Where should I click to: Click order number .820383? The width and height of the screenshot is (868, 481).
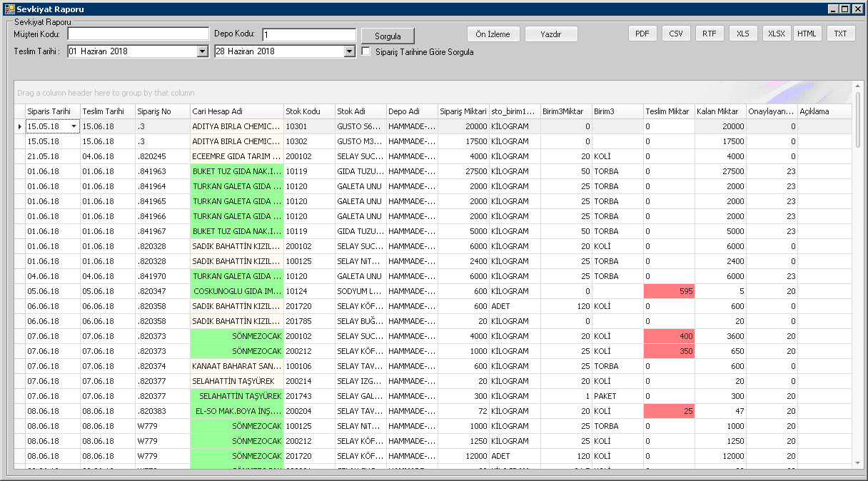tap(162, 411)
